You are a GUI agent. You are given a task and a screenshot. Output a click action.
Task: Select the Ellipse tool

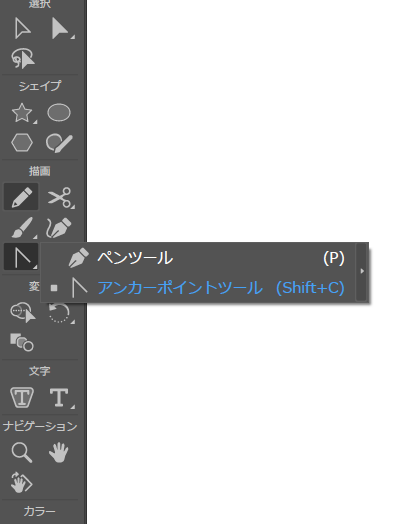coord(59,112)
